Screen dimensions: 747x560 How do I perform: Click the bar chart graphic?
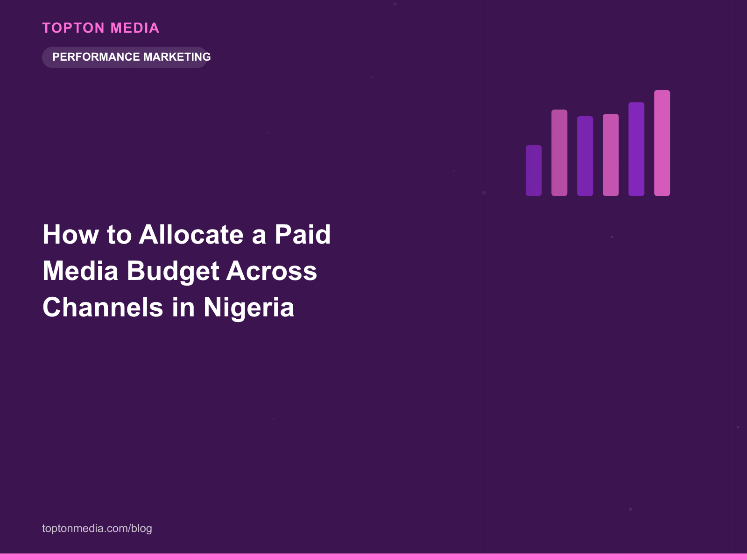pos(598,143)
